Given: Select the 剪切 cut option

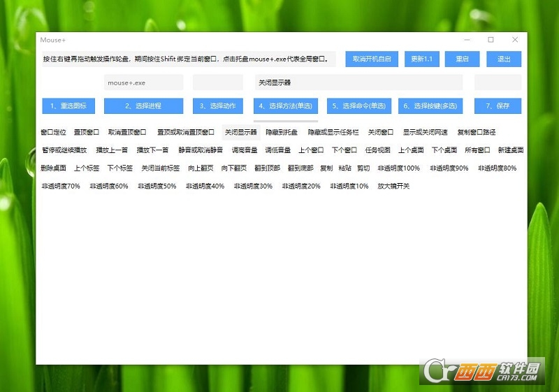Looking at the screenshot, I should coord(363,168).
